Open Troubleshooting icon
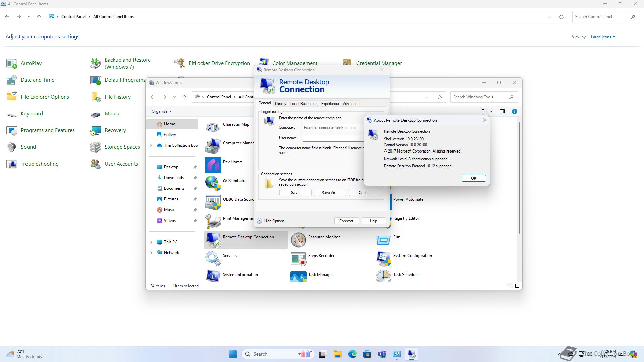This screenshot has width=644, height=362. (11, 164)
